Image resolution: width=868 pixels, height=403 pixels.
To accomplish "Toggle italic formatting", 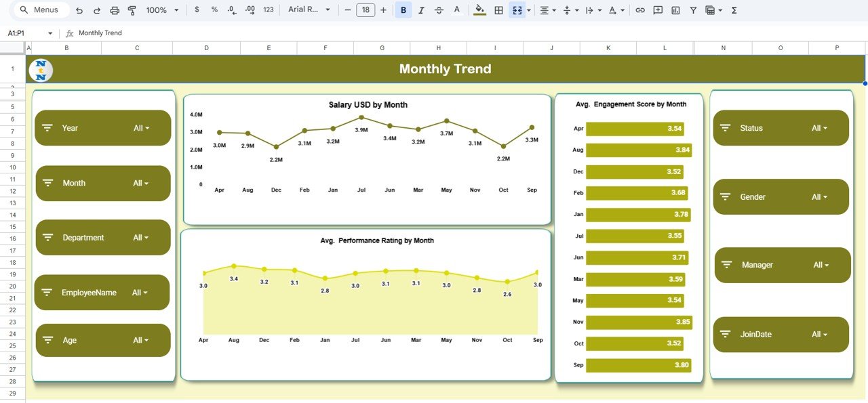I will click(x=421, y=10).
